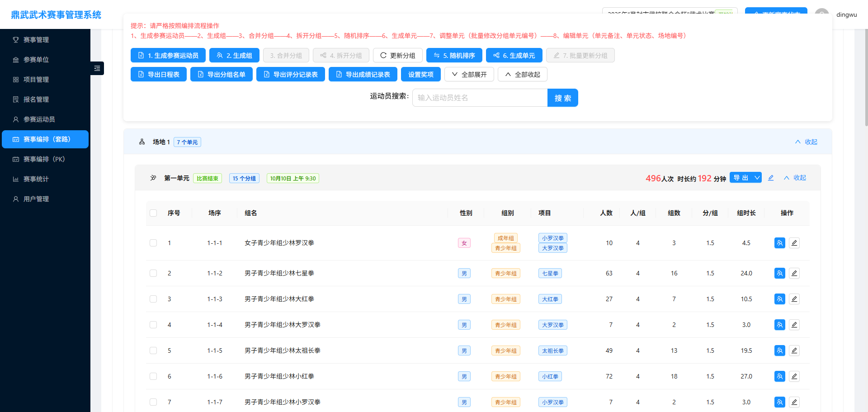Click edit pencil icon for row 1-1-1
The image size is (868, 412).
[x=794, y=243]
